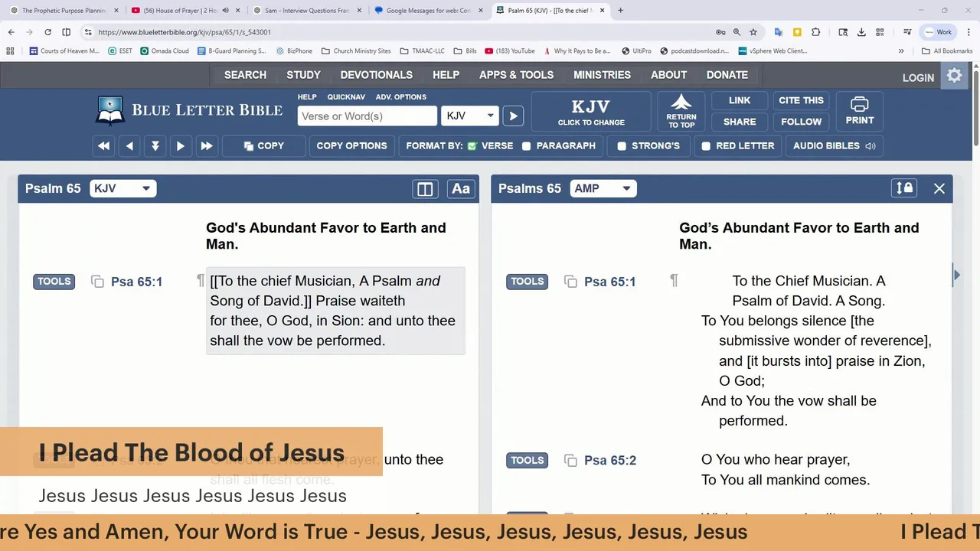Enable Paragraph format checkbox
The width and height of the screenshot is (980, 551).
(x=527, y=146)
